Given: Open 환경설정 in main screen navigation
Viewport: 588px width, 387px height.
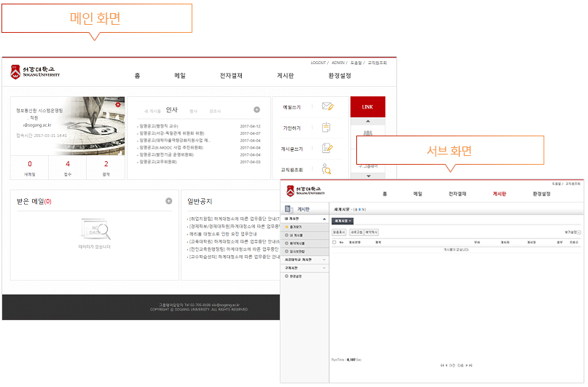Looking at the screenshot, I should tap(340, 76).
